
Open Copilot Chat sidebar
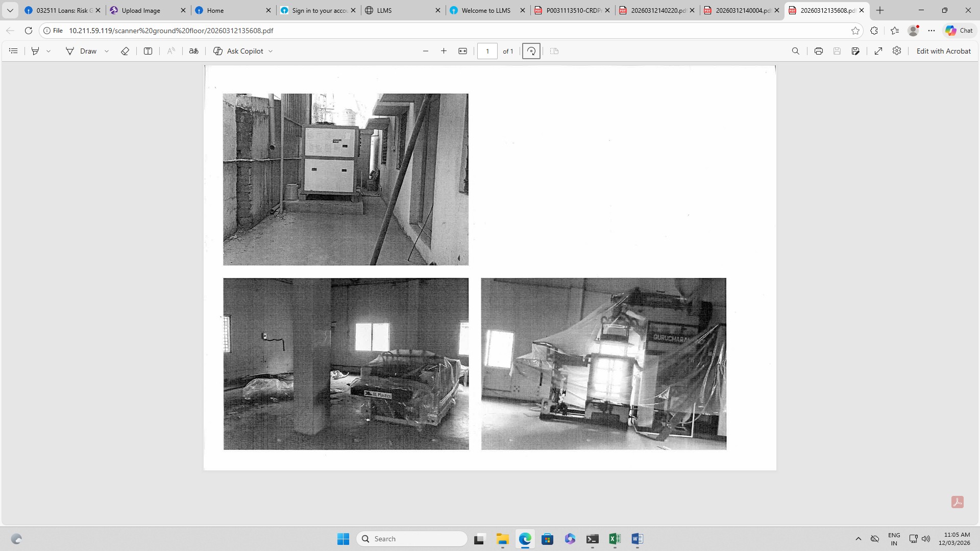click(x=959, y=31)
